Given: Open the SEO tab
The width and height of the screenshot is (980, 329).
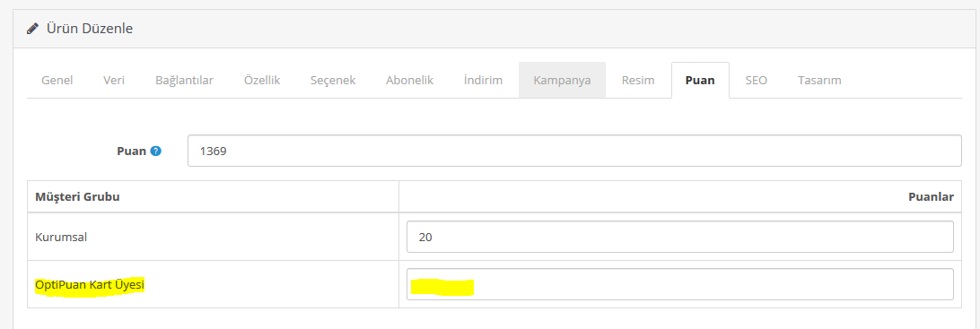Looking at the screenshot, I should point(756,81).
